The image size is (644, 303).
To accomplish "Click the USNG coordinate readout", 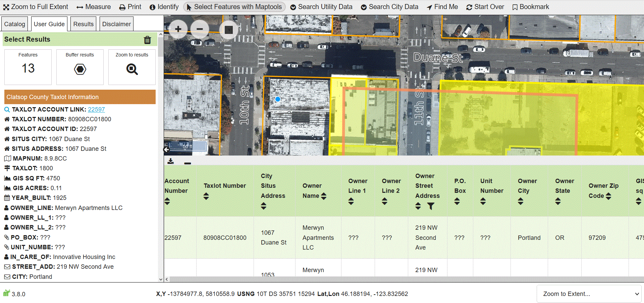I will pyautogui.click(x=276, y=294).
